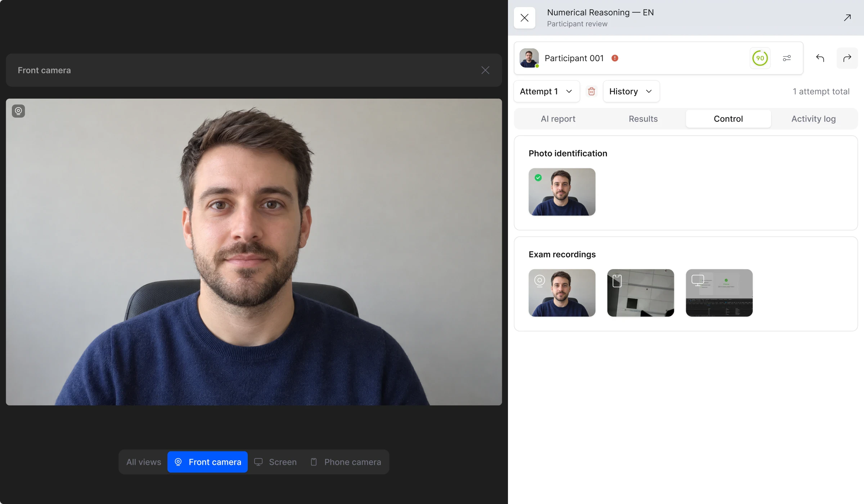
Task: Click the webcam icon on the video
Action: [18, 111]
